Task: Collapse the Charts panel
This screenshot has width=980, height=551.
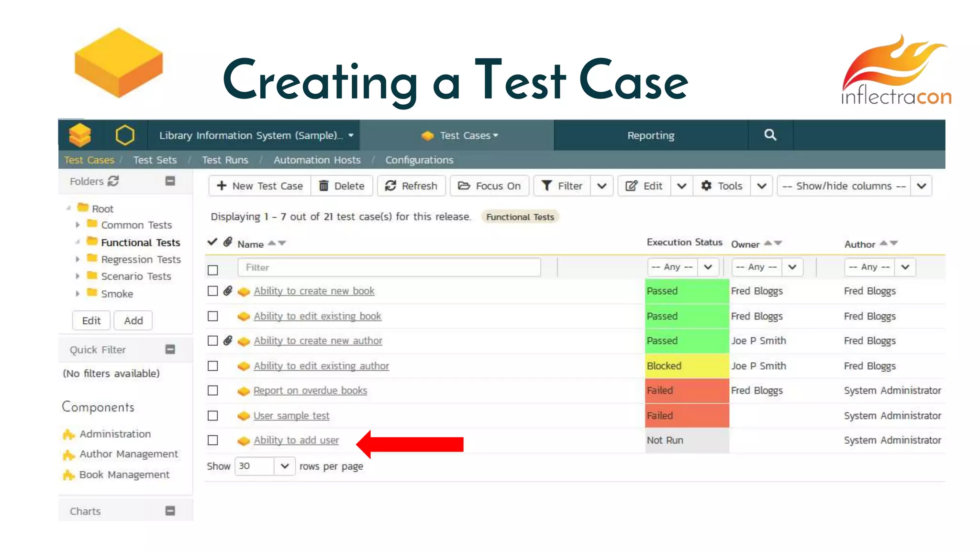Action: (x=170, y=511)
